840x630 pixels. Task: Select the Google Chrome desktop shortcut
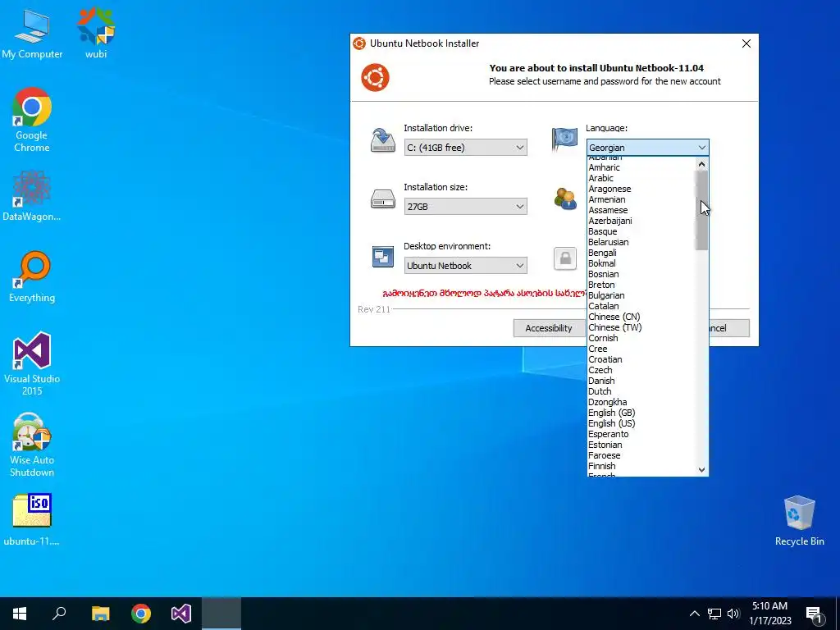coord(32,120)
